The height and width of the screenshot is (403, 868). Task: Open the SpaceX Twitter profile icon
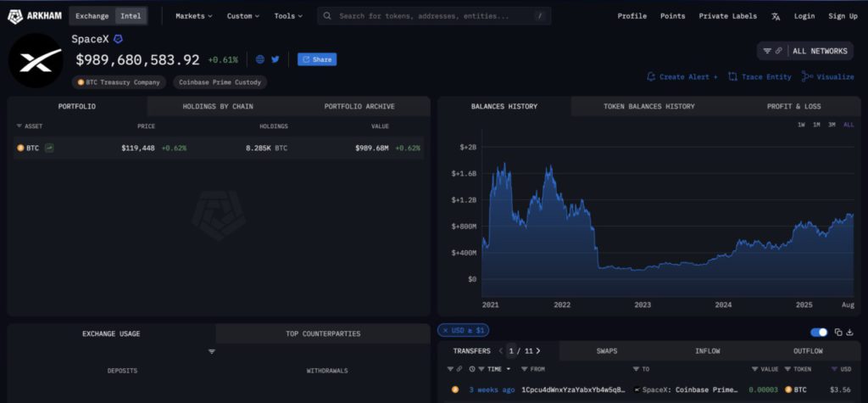[x=275, y=59]
